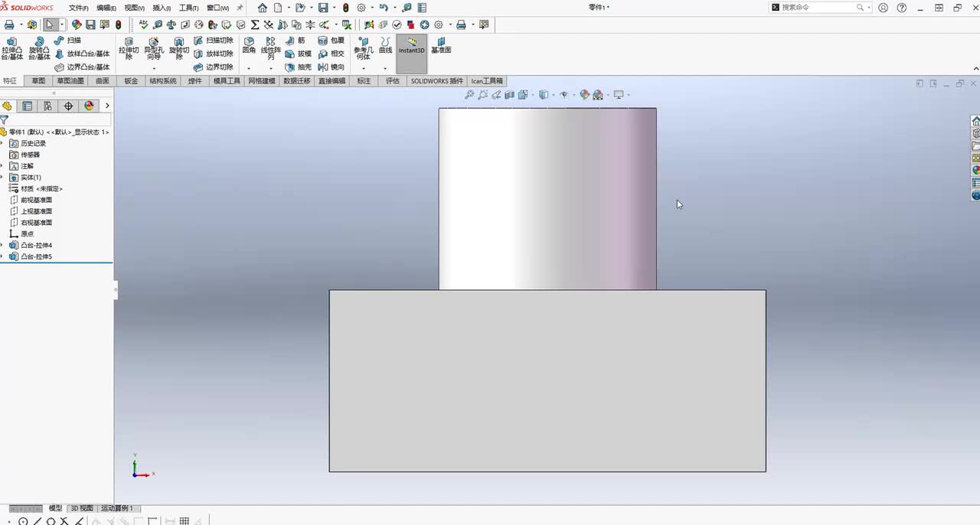The height and width of the screenshot is (525, 980).
Task: Open the 曲线 dropdown arrow
Action: (x=385, y=68)
